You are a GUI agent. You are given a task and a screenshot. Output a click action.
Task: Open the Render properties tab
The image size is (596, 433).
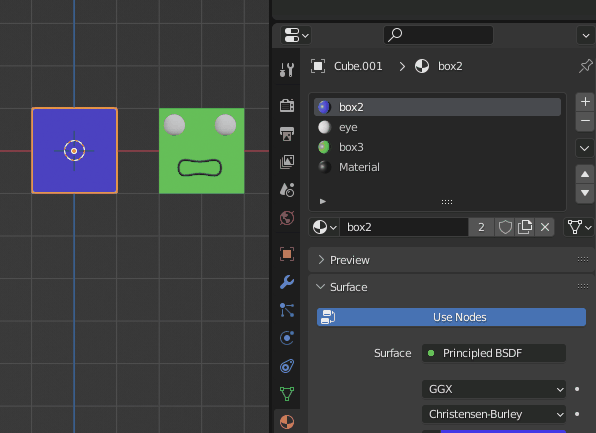(287, 105)
